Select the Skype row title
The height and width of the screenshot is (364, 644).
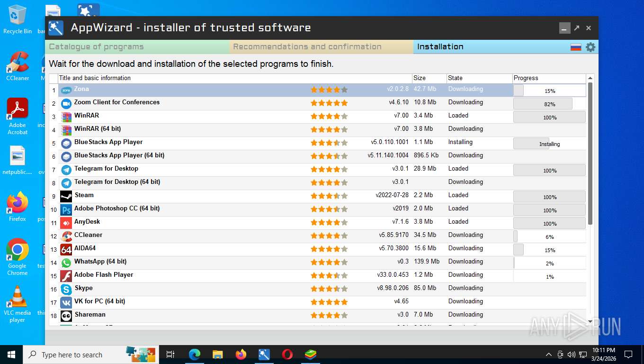84,288
